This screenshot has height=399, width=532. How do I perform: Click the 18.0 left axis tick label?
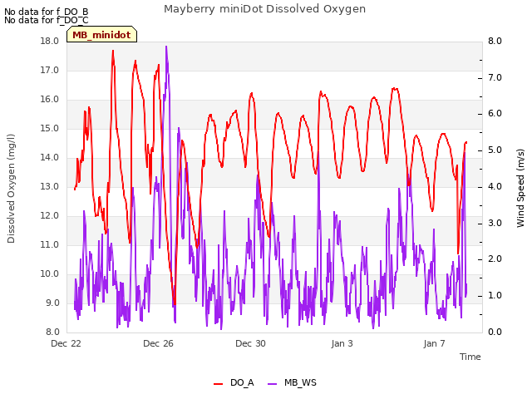[50, 41]
